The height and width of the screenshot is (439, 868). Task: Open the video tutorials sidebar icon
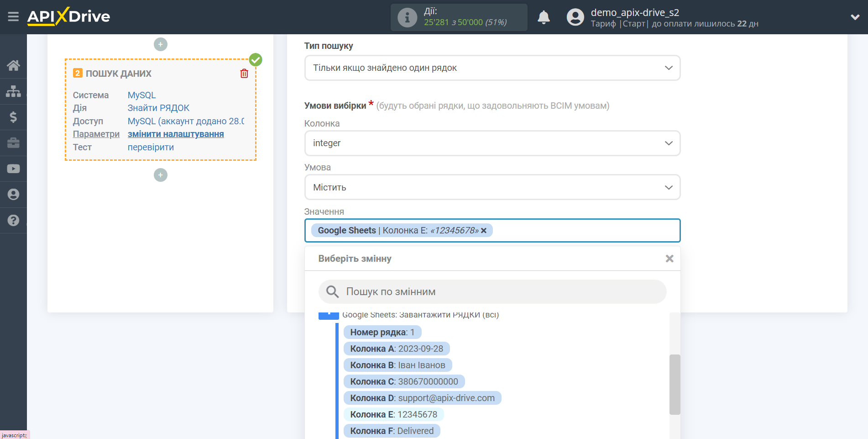[13, 169]
